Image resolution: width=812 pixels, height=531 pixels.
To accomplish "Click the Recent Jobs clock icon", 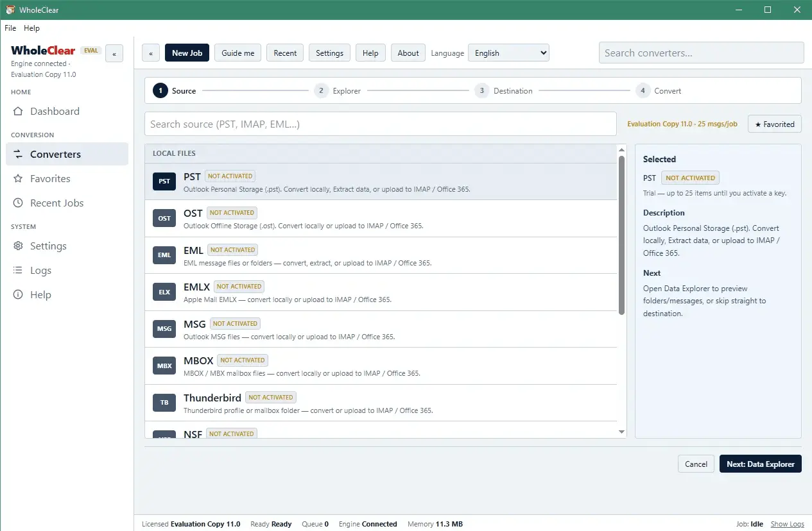I will pos(18,203).
